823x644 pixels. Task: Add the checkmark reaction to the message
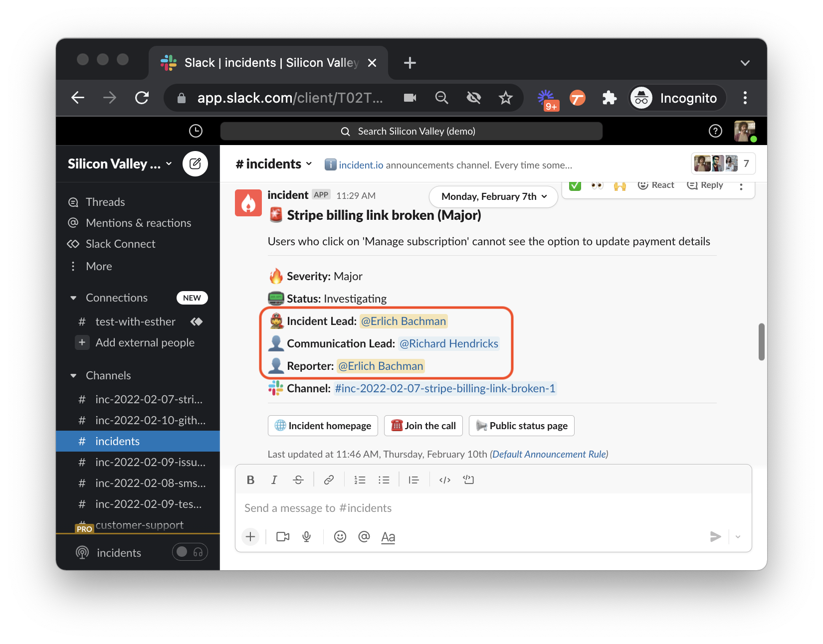[575, 185]
